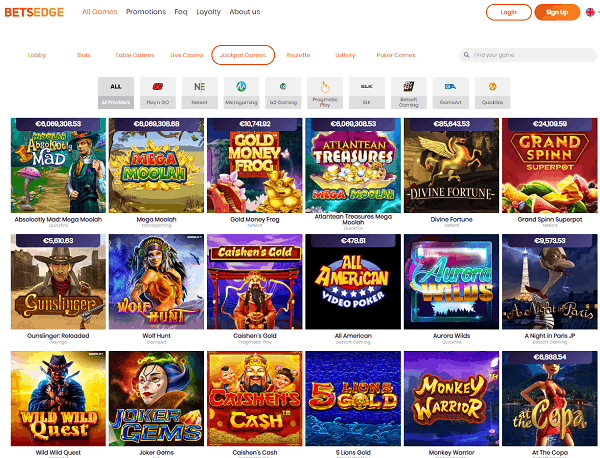Open Caishen's Cash game thumbnail
600x458 pixels.
[x=254, y=398]
